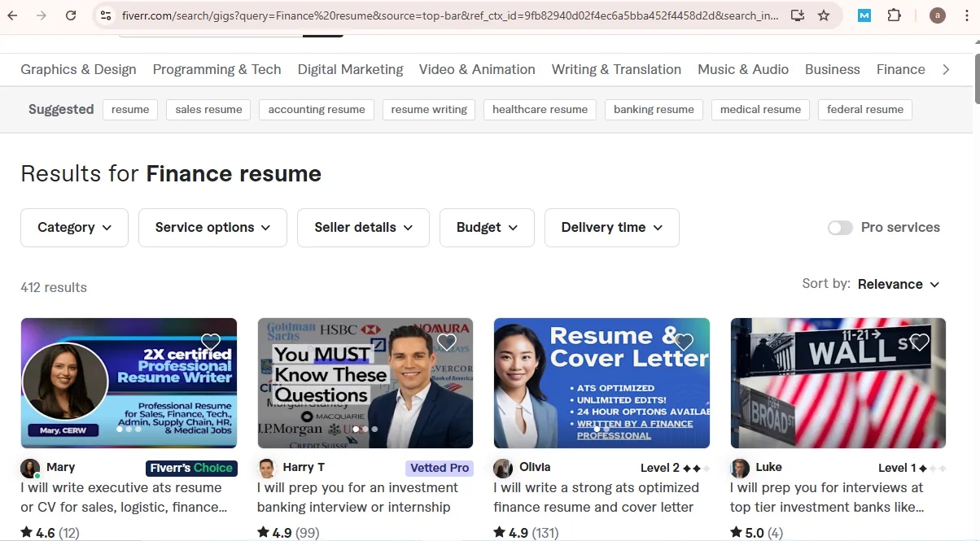Image resolution: width=980 pixels, height=541 pixels.
Task: Click the browser address bar URL
Action: [449, 15]
